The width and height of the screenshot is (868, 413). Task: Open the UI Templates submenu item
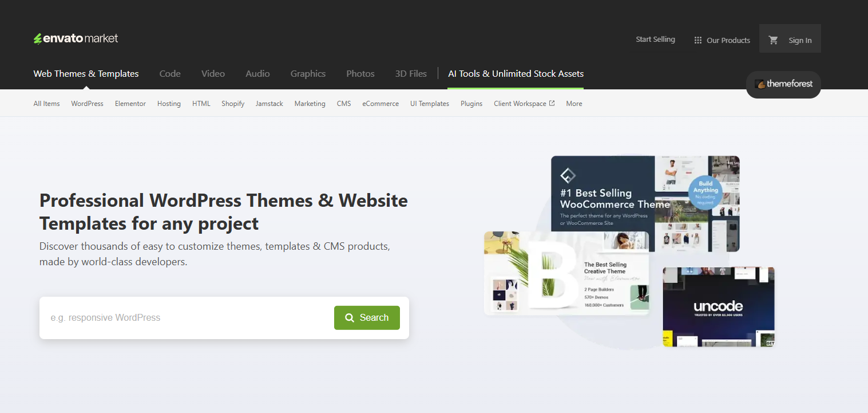(x=430, y=104)
